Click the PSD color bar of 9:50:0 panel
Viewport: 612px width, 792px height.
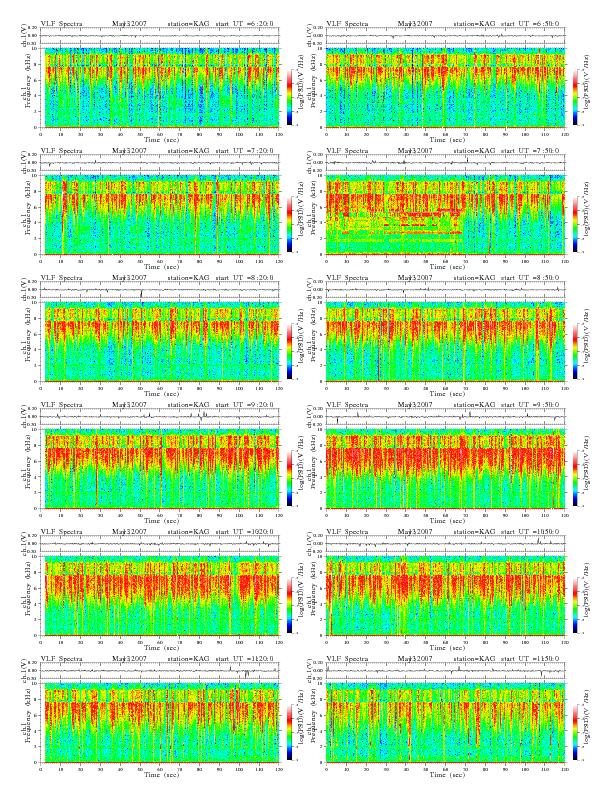[x=575, y=478]
